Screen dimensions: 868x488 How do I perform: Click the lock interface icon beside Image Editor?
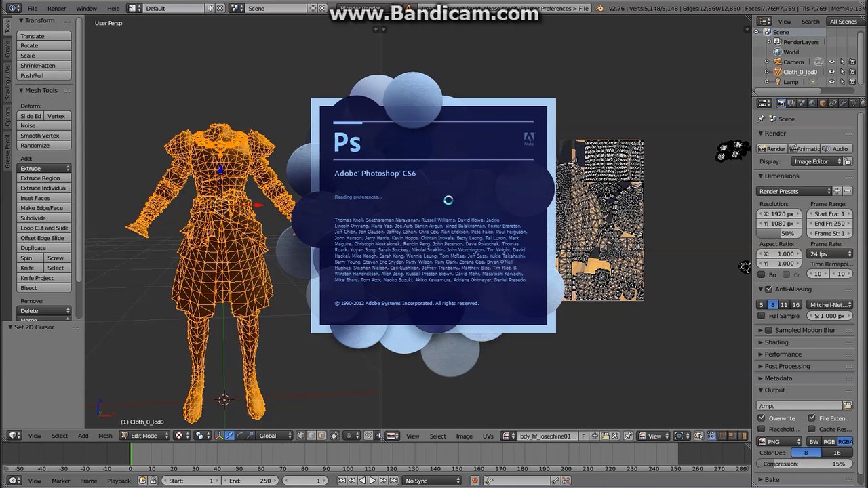point(848,161)
